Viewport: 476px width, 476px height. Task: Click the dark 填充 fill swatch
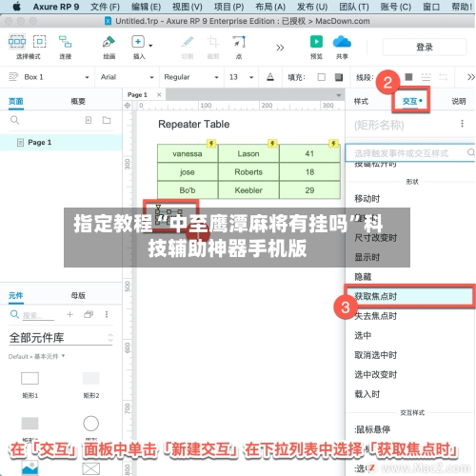(339, 77)
